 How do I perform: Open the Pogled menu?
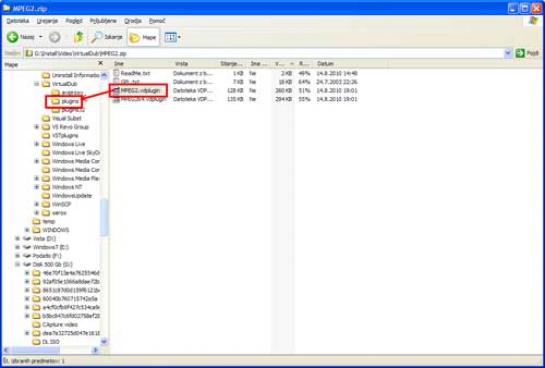(74, 21)
